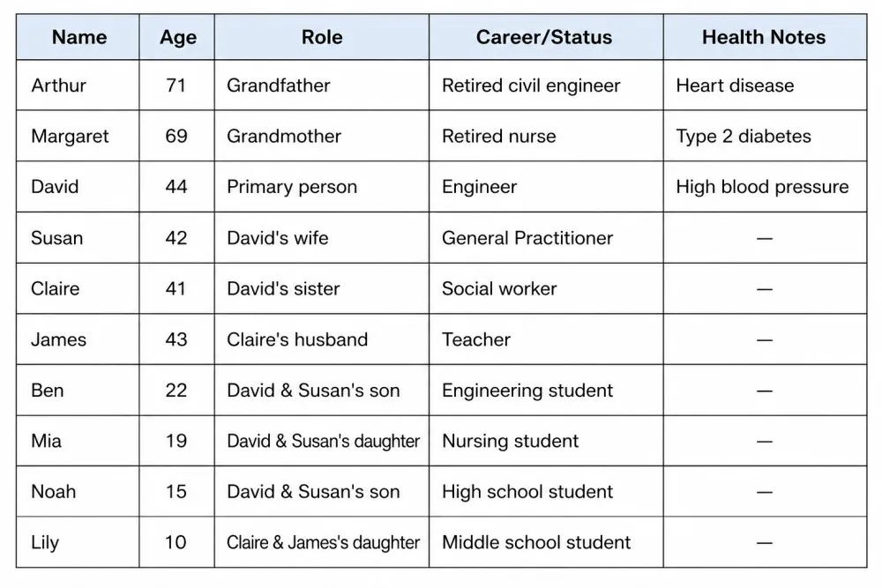Click the Retired civil engineer cell
882x588 pixels.
(x=531, y=86)
